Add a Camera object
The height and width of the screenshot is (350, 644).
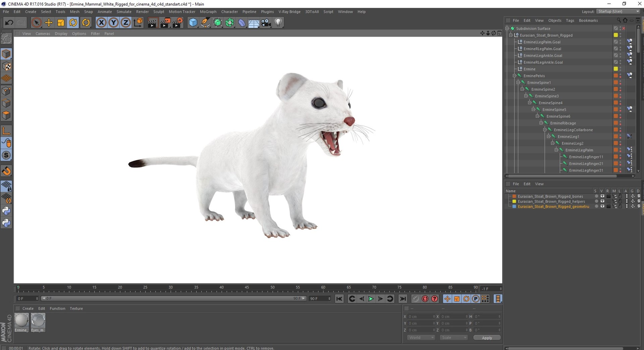coord(266,22)
